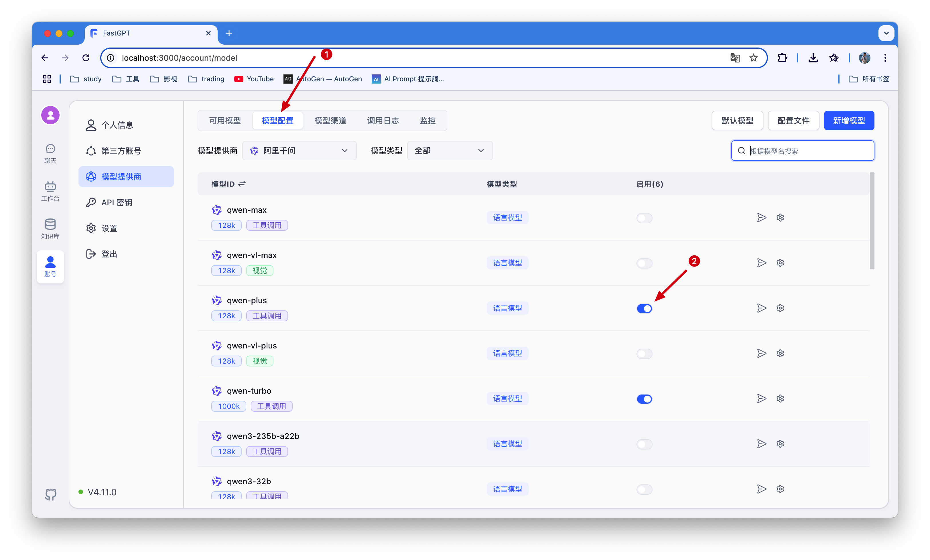Open the Chrome three-dot menu
The height and width of the screenshot is (560, 930).
coord(885,58)
